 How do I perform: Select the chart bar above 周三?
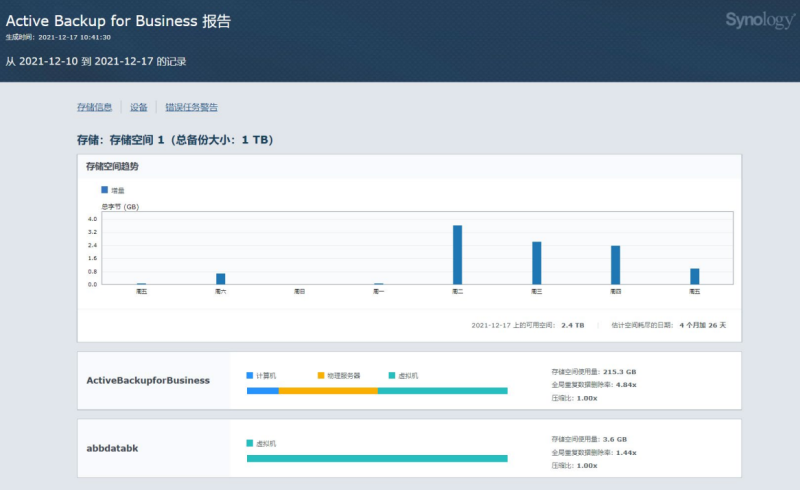pyautogui.click(x=536, y=263)
